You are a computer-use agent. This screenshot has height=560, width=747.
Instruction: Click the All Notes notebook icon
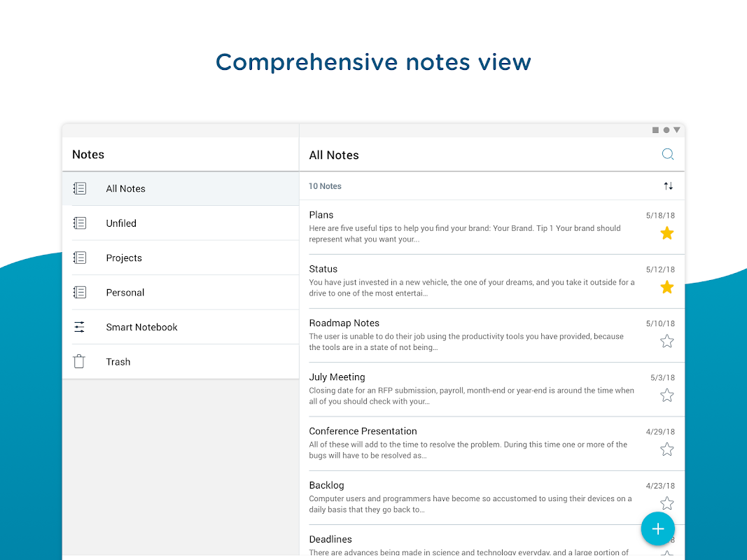(x=80, y=188)
